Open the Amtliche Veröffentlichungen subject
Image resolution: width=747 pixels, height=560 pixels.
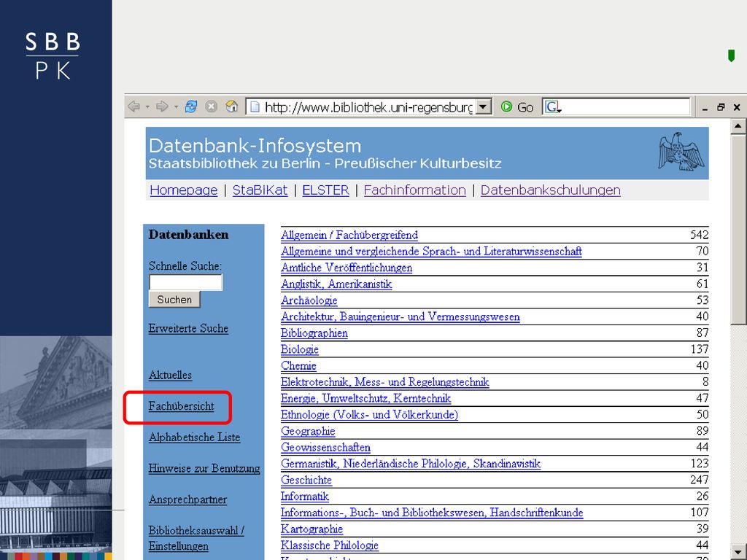point(347,268)
